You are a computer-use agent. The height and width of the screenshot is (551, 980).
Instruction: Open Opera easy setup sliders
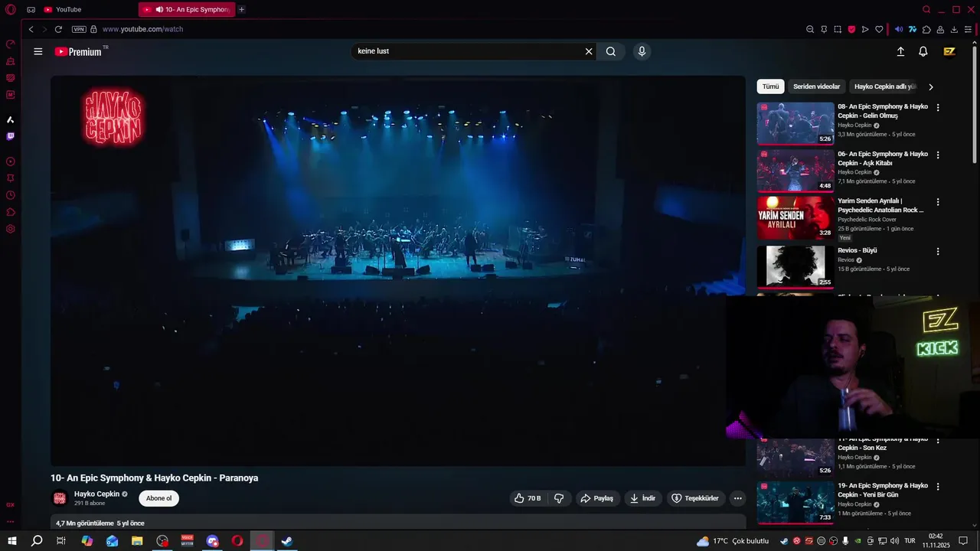968,29
